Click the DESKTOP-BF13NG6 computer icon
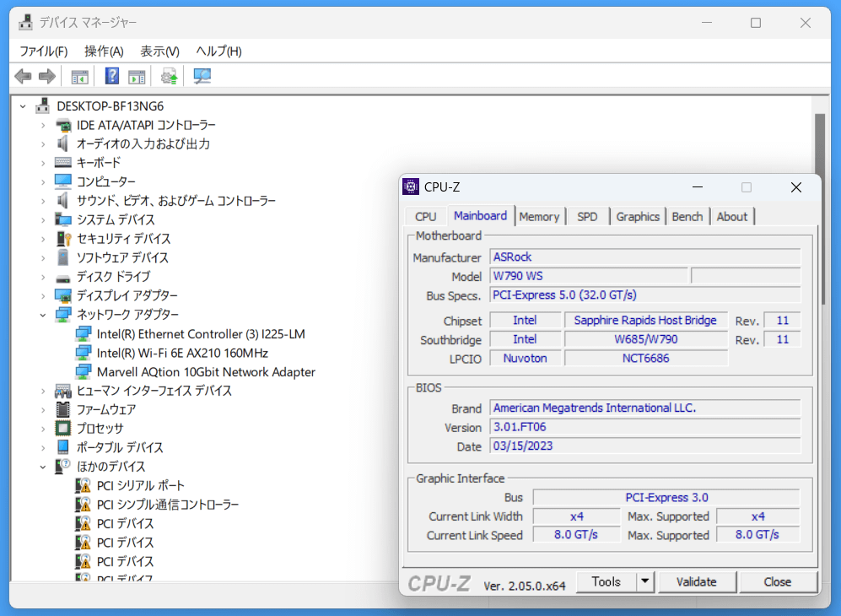This screenshot has width=841, height=616. 43,105
